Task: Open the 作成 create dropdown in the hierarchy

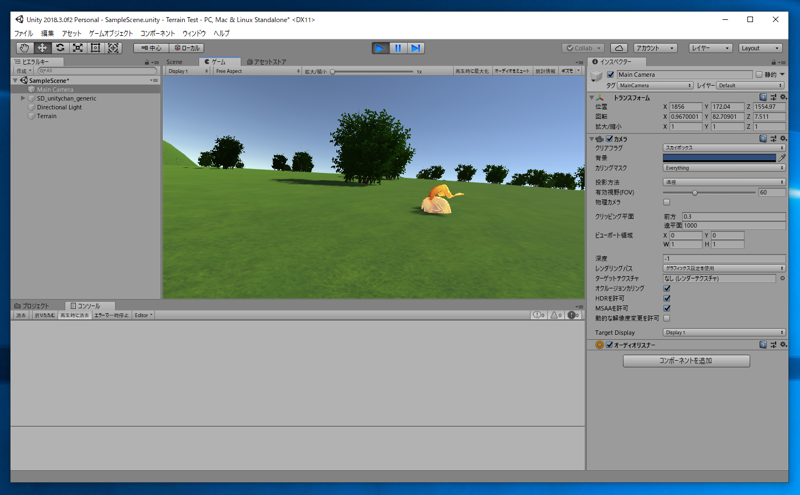Action: [23, 71]
